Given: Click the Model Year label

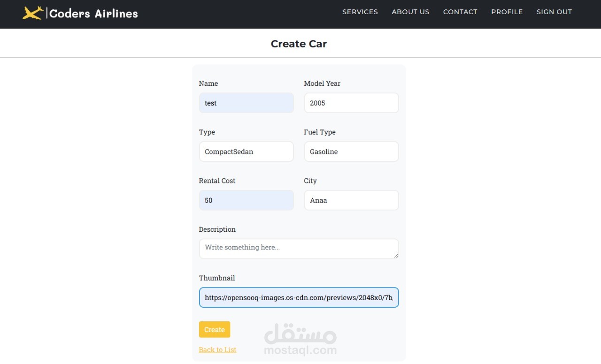Looking at the screenshot, I should tap(322, 83).
